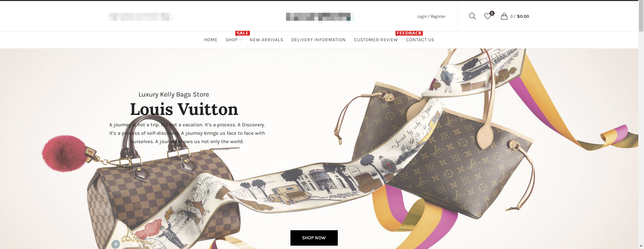Viewport: 644px width, 249px height.
Task: Open CONTACT US menu item
Action: point(420,40)
